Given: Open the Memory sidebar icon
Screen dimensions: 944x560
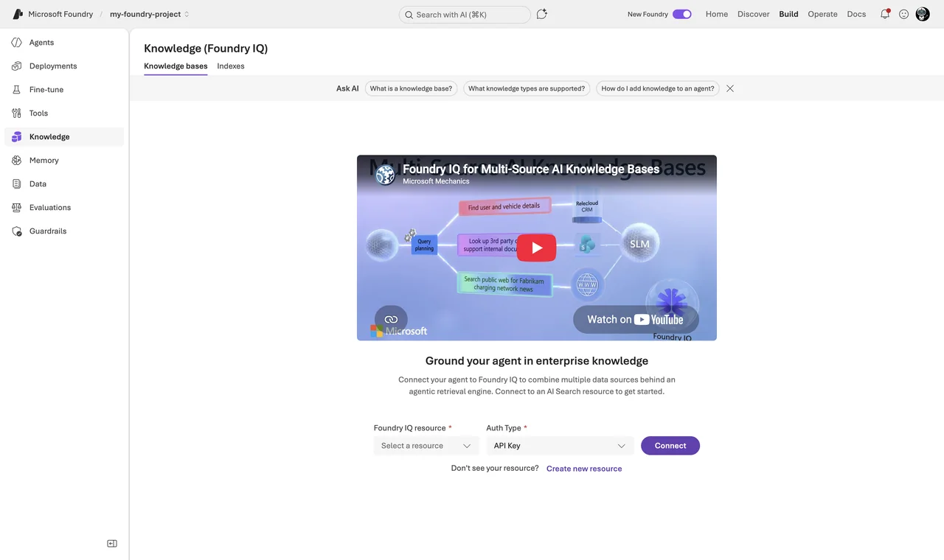Looking at the screenshot, I should click(17, 161).
